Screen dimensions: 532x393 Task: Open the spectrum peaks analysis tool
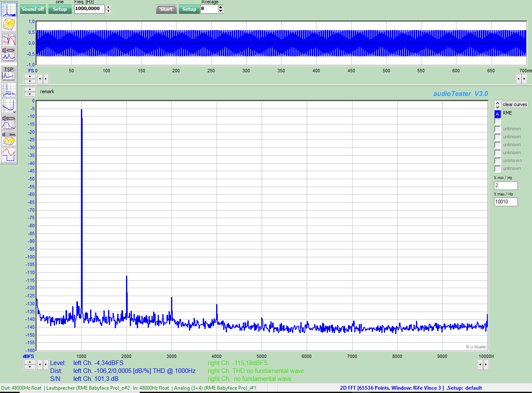(x=8, y=90)
